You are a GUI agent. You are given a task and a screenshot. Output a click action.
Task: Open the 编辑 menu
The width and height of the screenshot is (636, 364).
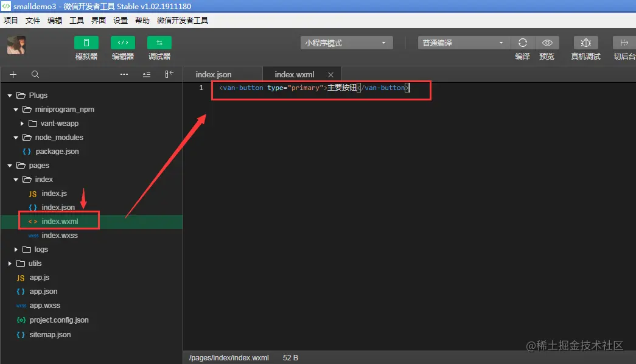54,20
